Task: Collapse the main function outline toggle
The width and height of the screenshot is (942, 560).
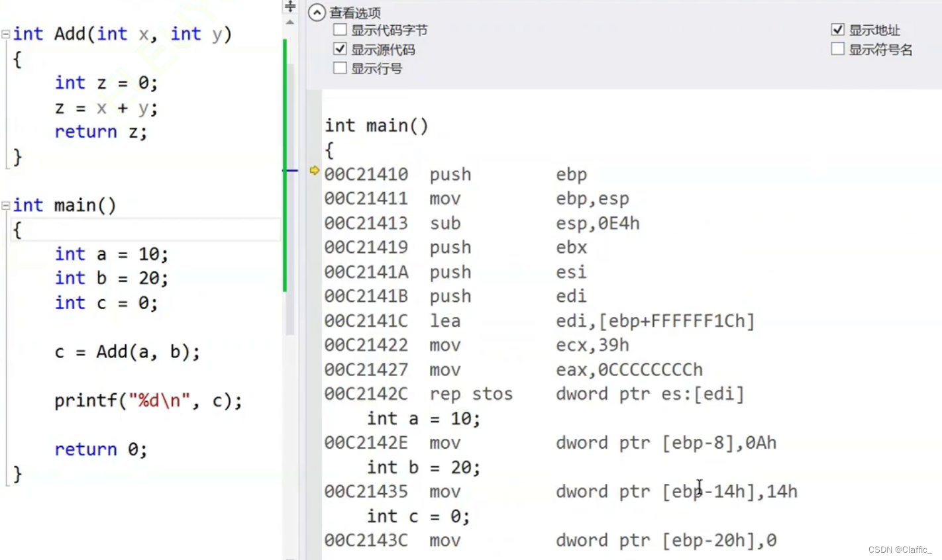Action: [6, 205]
